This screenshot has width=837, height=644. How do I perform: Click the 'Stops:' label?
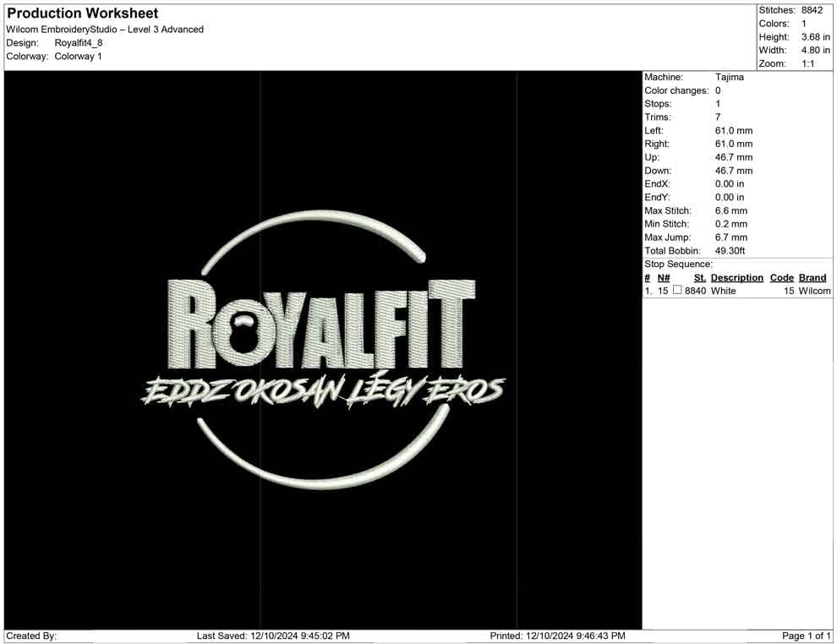coord(658,103)
